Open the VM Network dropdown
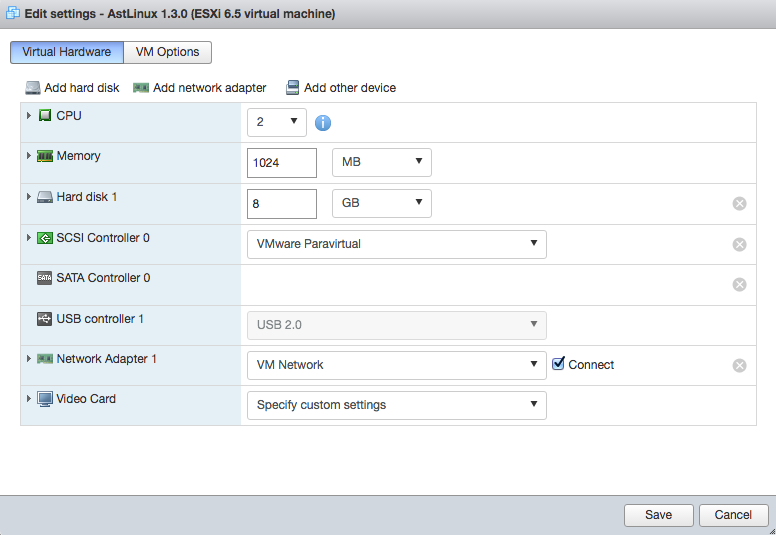This screenshot has height=535, width=776. [397, 365]
